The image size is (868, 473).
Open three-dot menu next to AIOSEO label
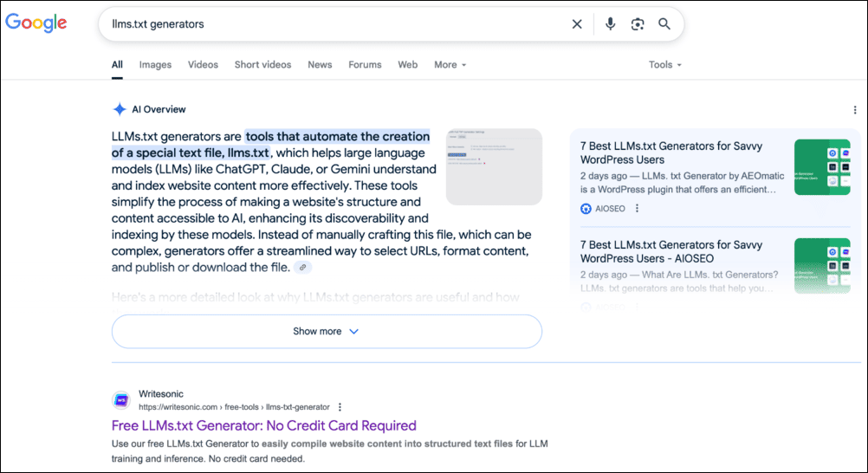638,208
